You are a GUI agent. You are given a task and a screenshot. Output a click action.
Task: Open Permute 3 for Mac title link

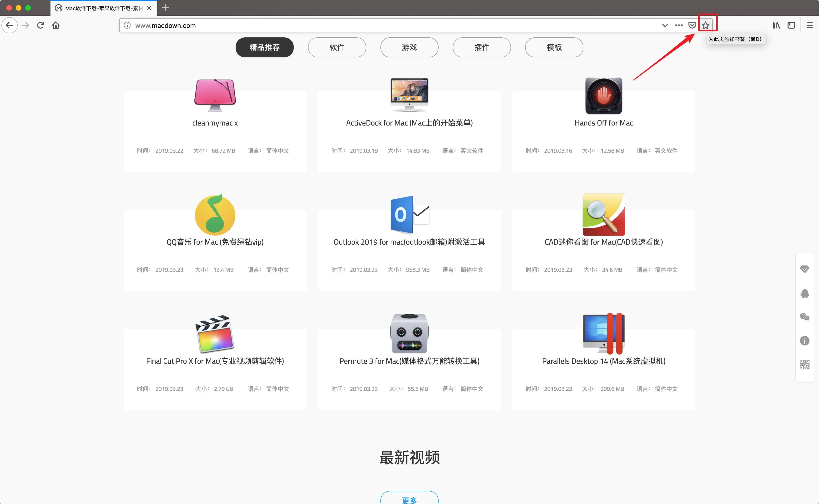[x=409, y=361]
